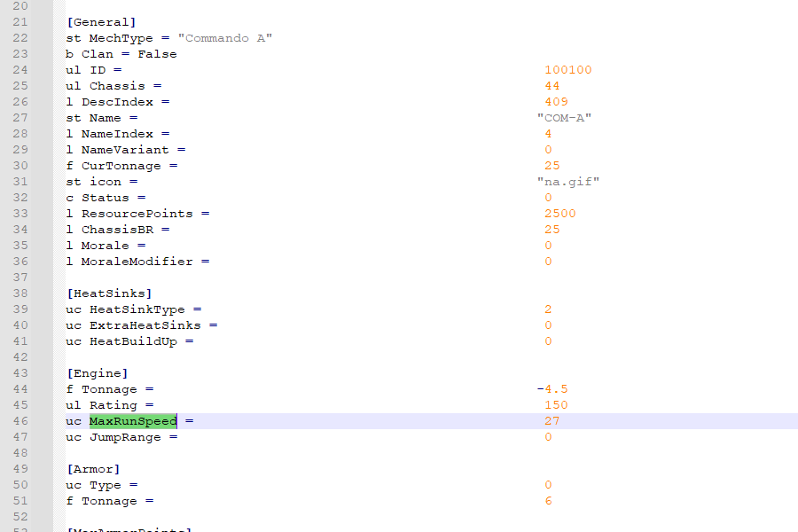Click the MaxRunSpeed value 27

(552, 421)
